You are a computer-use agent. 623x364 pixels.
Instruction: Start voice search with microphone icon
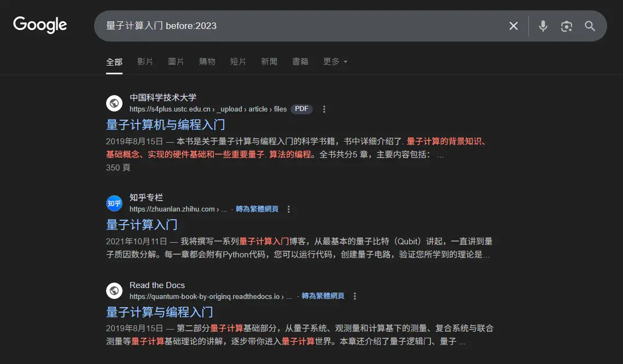tap(543, 26)
